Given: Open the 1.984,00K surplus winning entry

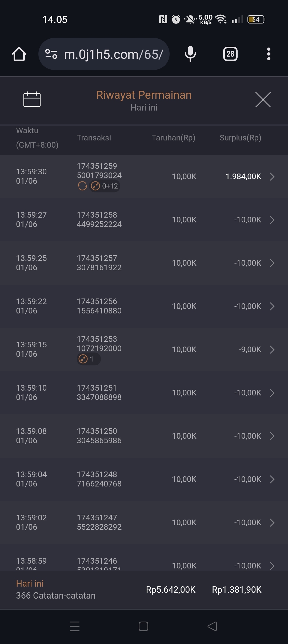Looking at the screenshot, I should point(243,176).
